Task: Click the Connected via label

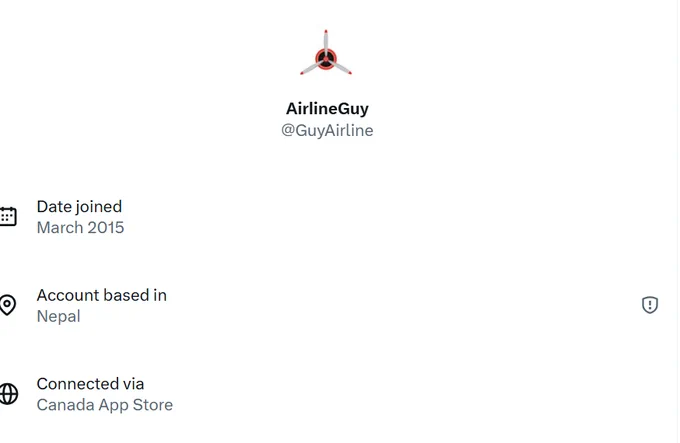Action: 90,384
